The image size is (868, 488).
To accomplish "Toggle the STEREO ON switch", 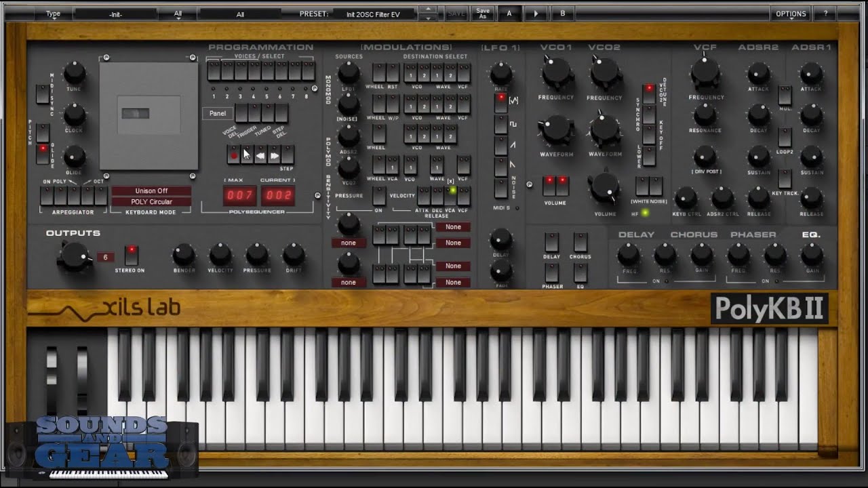I will (x=132, y=254).
